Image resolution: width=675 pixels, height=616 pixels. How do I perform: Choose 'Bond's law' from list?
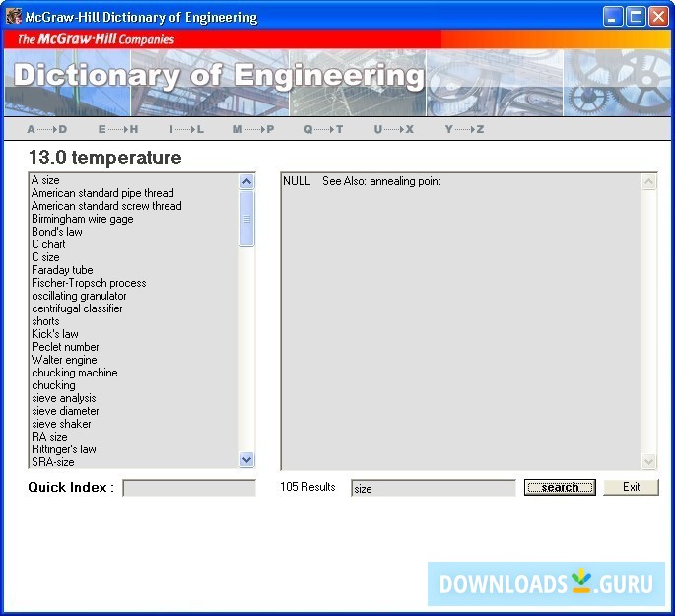(x=57, y=232)
